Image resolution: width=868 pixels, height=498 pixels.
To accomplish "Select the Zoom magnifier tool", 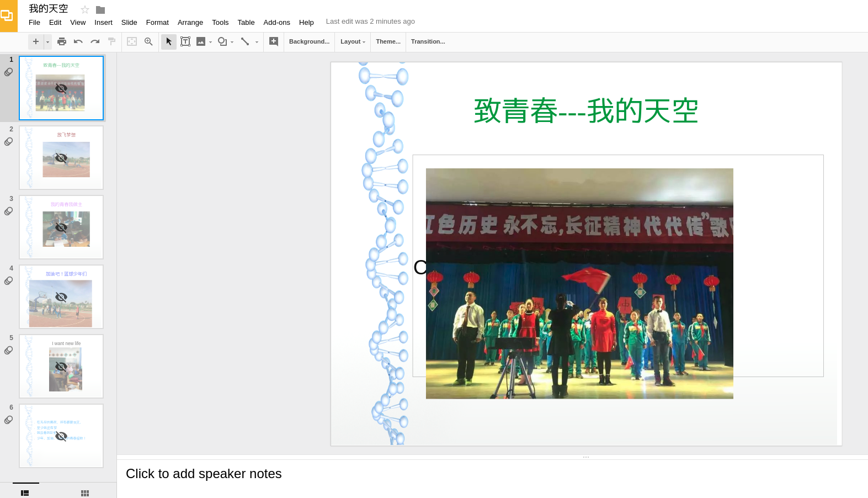I will 148,41.
